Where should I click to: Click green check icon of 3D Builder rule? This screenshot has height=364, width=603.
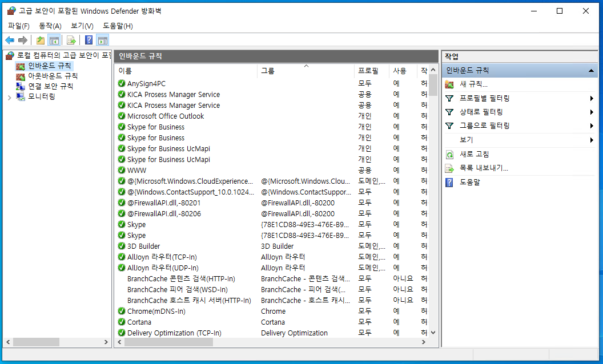point(122,246)
